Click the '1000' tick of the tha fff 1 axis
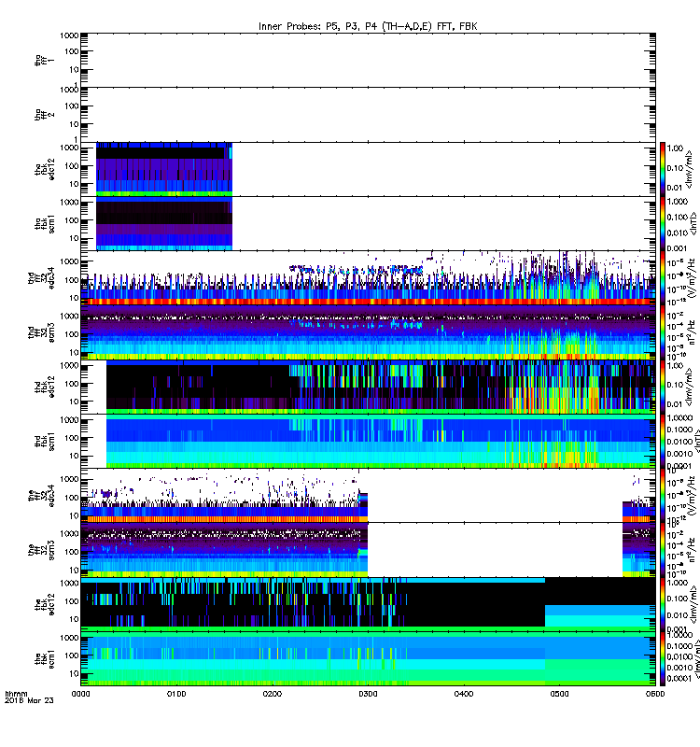 [69, 35]
